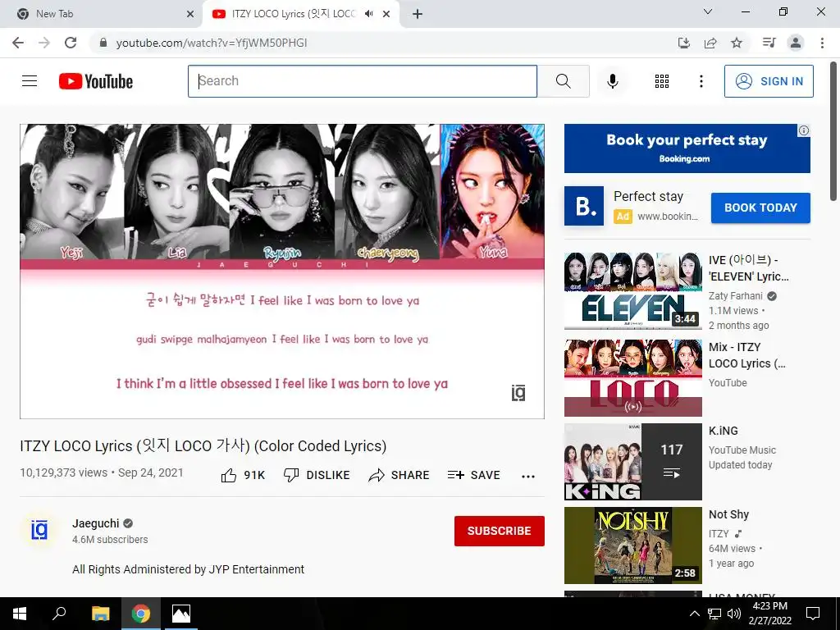
Task: Share this page via address bar icon
Action: pos(710,43)
